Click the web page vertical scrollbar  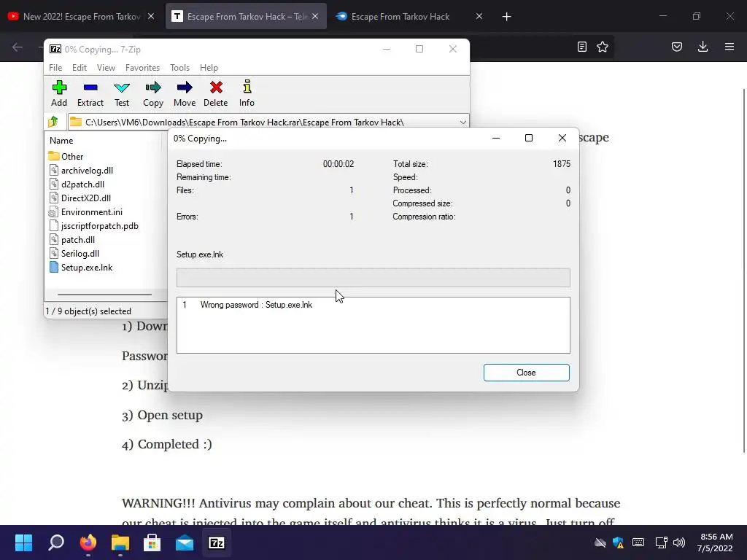pos(744,271)
